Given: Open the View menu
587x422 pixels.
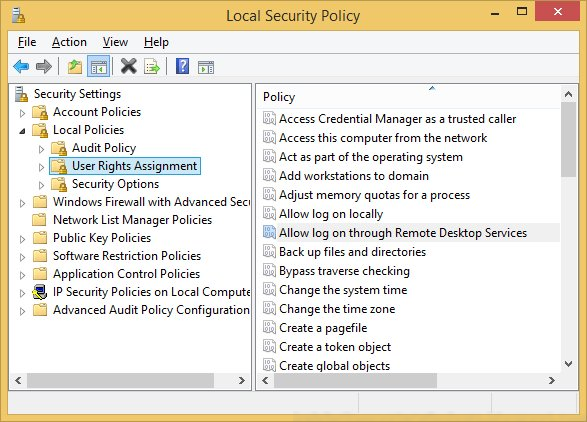Looking at the screenshot, I should pyautogui.click(x=115, y=42).
